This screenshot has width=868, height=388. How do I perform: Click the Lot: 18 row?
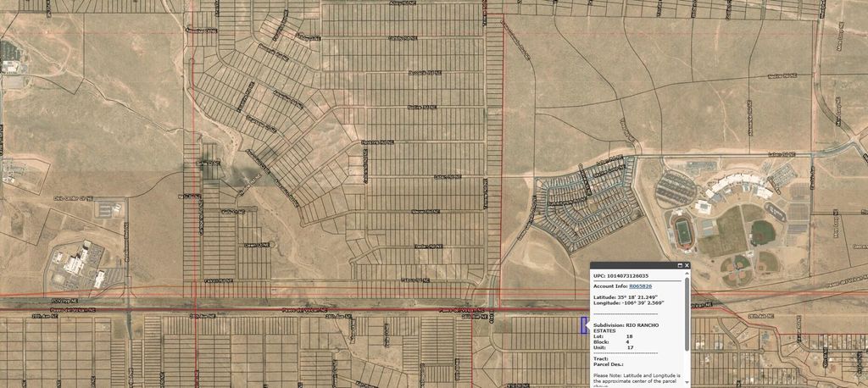[x=614, y=336]
